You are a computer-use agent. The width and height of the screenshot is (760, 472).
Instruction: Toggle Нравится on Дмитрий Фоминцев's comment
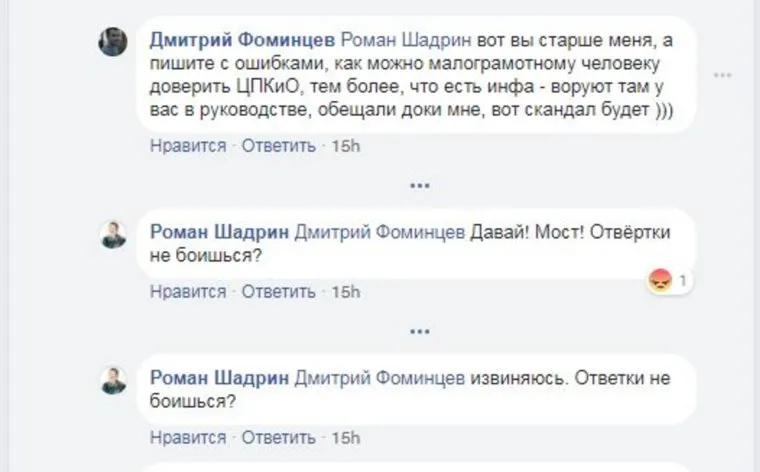point(188,146)
